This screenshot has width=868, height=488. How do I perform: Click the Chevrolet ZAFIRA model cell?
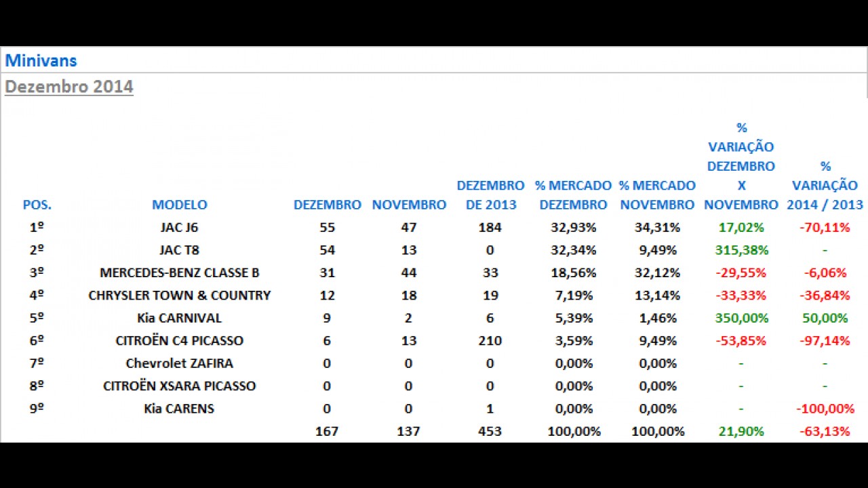point(180,363)
